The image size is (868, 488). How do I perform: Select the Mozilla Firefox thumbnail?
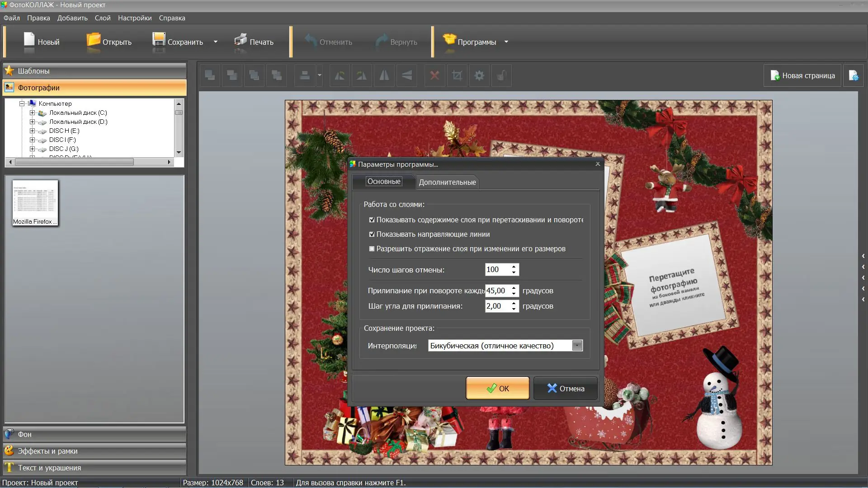pyautogui.click(x=35, y=202)
